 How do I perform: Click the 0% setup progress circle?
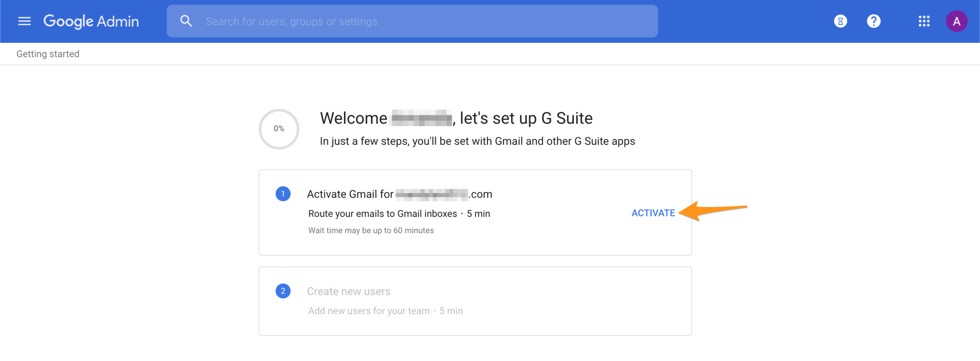279,129
